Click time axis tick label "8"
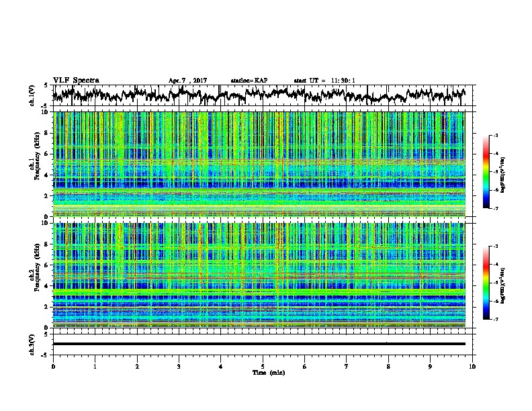Image resolution: width=532 pixels, height=411 pixels. [x=388, y=367]
